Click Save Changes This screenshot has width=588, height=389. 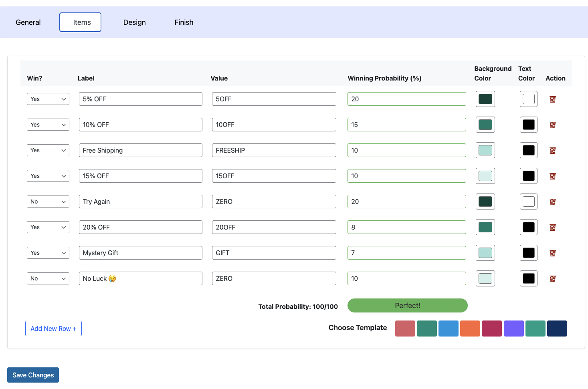pos(33,375)
